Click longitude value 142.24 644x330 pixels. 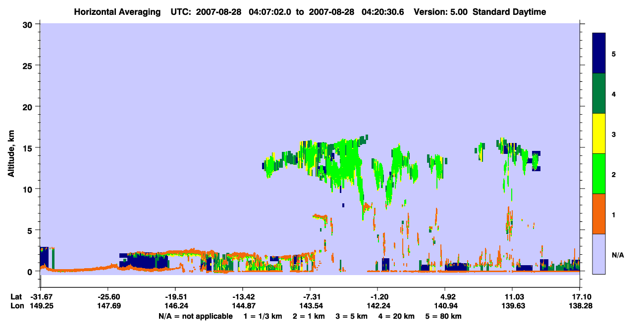pyautogui.click(x=377, y=306)
